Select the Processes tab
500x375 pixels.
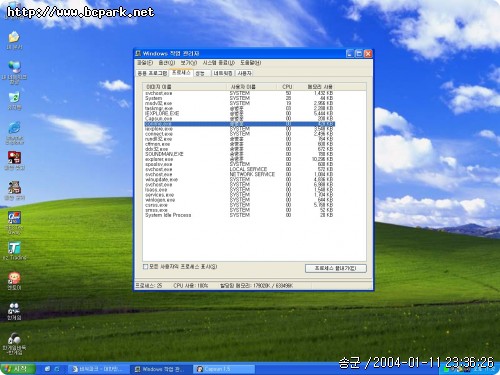coord(181,72)
